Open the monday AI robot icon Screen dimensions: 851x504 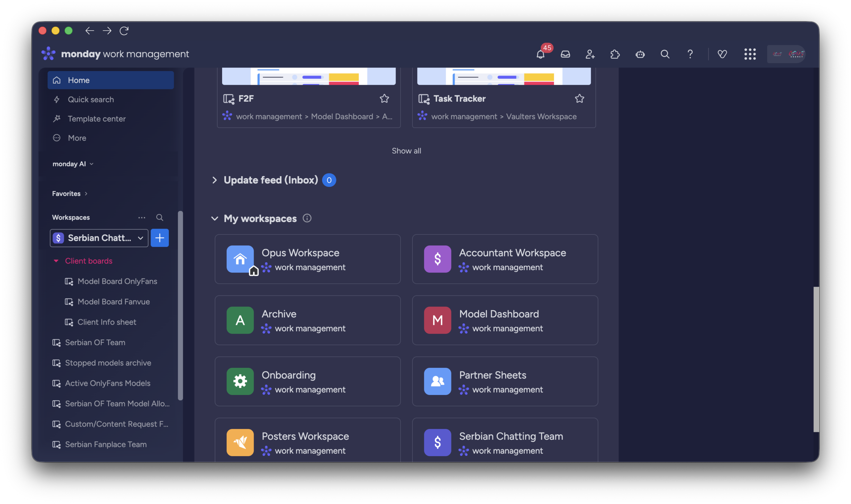coord(640,54)
